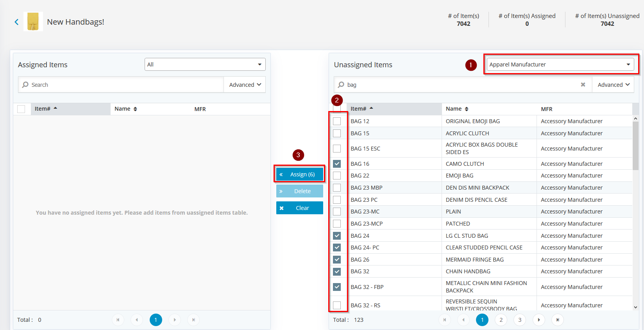Check the BAG 22 row checkbox
The image size is (644, 330).
click(337, 176)
